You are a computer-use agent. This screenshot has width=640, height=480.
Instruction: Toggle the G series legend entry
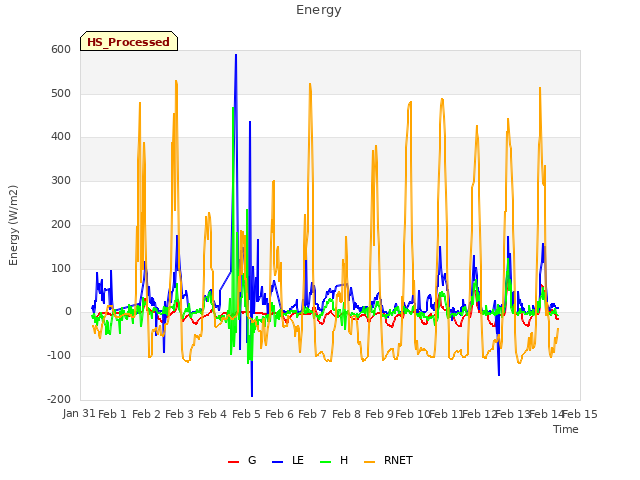pyautogui.click(x=242, y=460)
